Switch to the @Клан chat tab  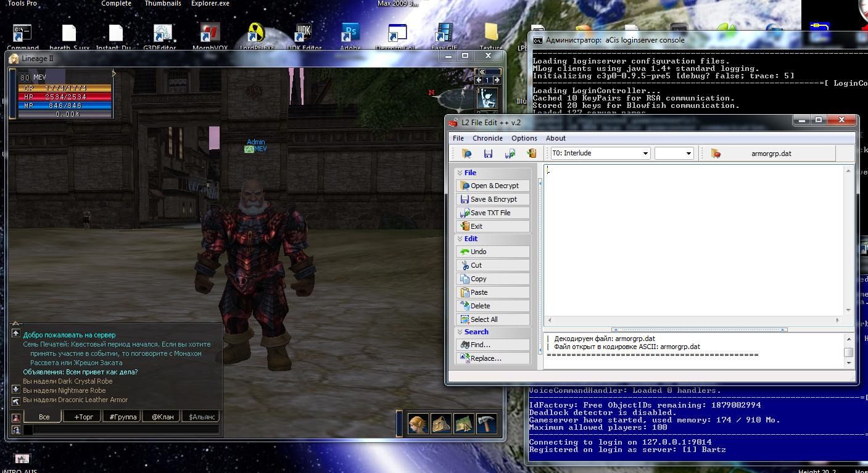coord(161,417)
